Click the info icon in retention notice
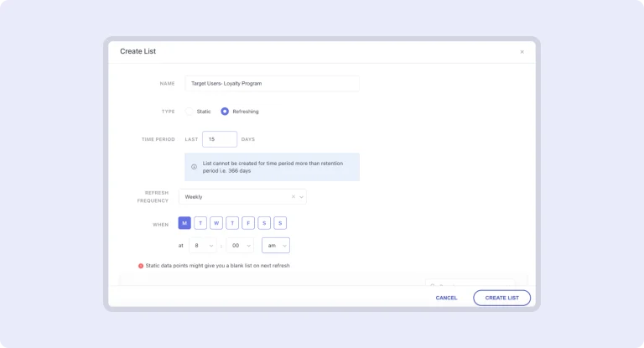 pos(195,167)
